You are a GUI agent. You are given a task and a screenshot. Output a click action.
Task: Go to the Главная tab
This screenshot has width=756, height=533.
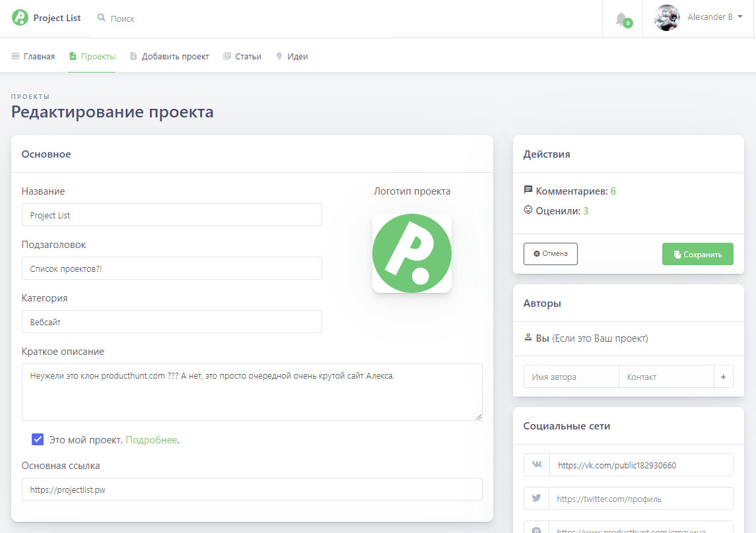pyautogui.click(x=33, y=57)
